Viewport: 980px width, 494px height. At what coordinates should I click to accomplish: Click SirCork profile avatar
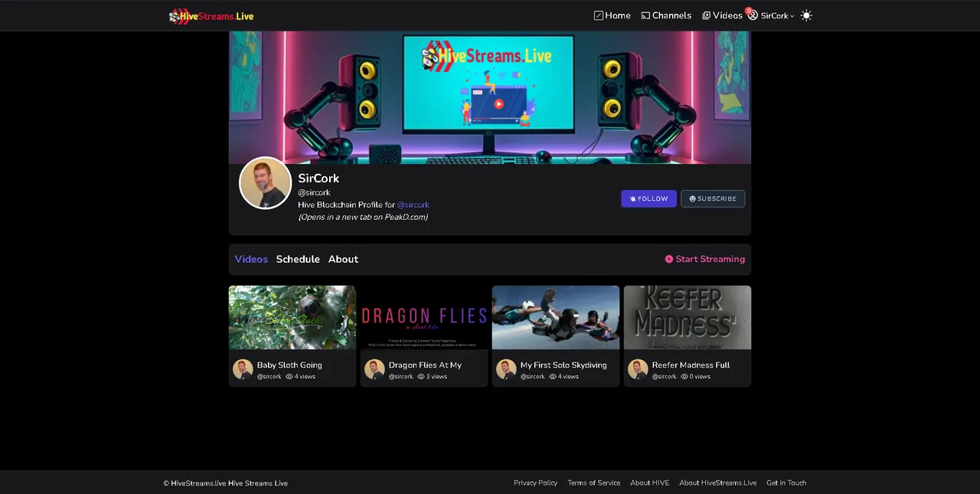tap(266, 183)
